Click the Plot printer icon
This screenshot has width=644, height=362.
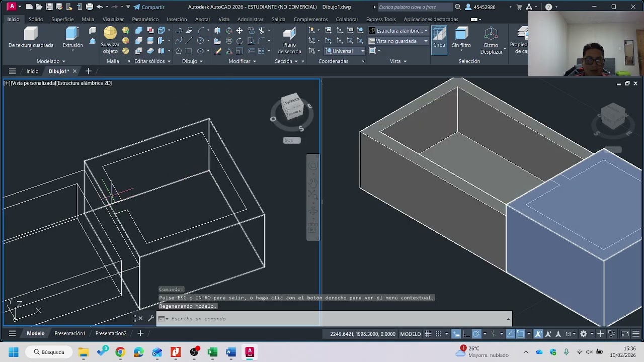pos(90,7)
